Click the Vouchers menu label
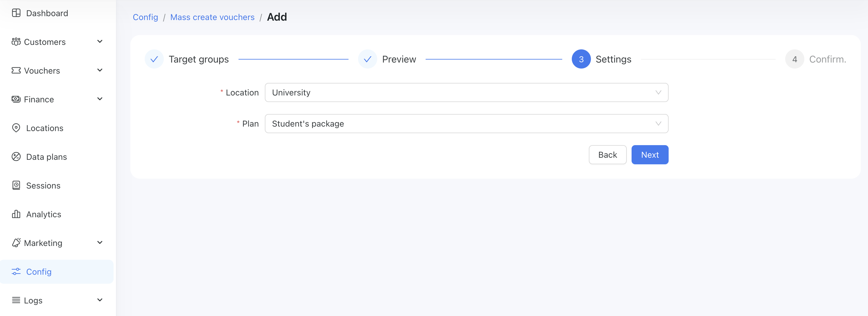 [x=42, y=71]
